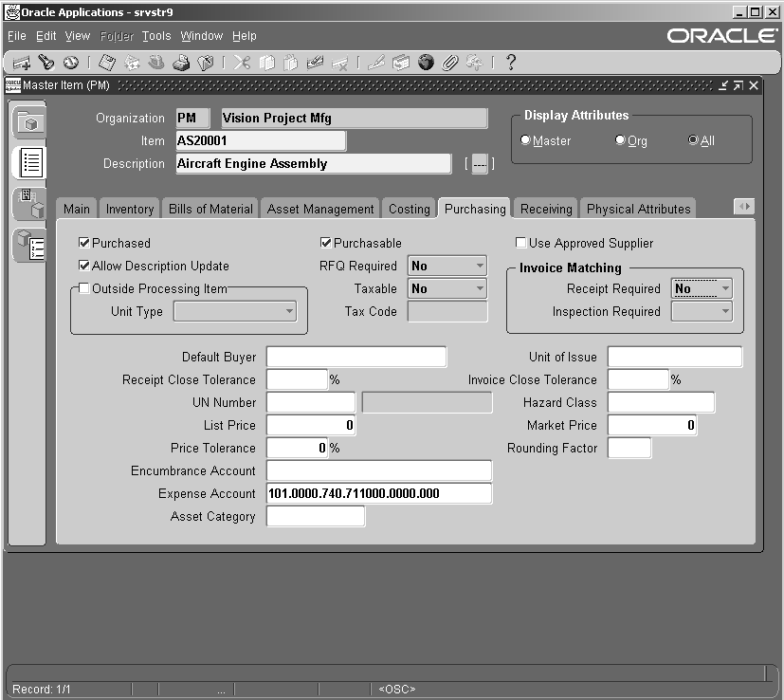This screenshot has width=784, height=700.
Task: Open Window Help question mark icon
Action: click(x=510, y=63)
